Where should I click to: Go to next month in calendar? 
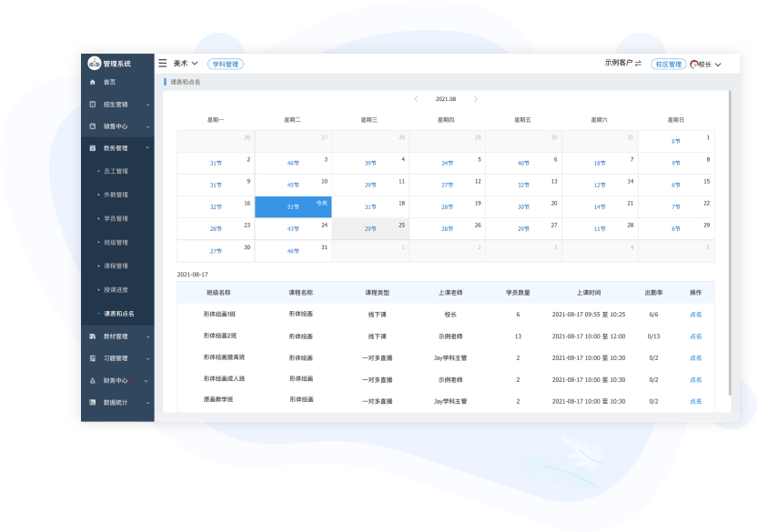pos(476,99)
